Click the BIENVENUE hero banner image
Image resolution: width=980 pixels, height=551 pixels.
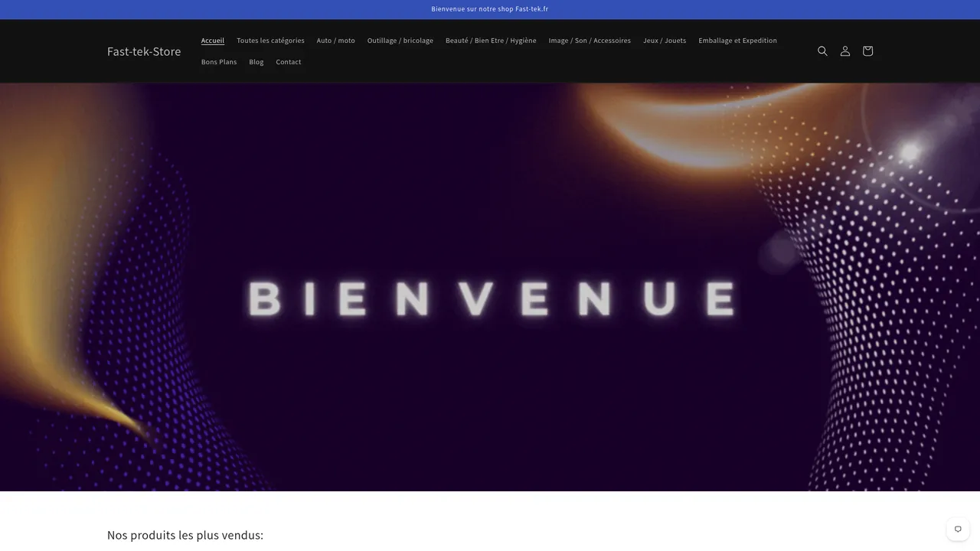coord(490,287)
